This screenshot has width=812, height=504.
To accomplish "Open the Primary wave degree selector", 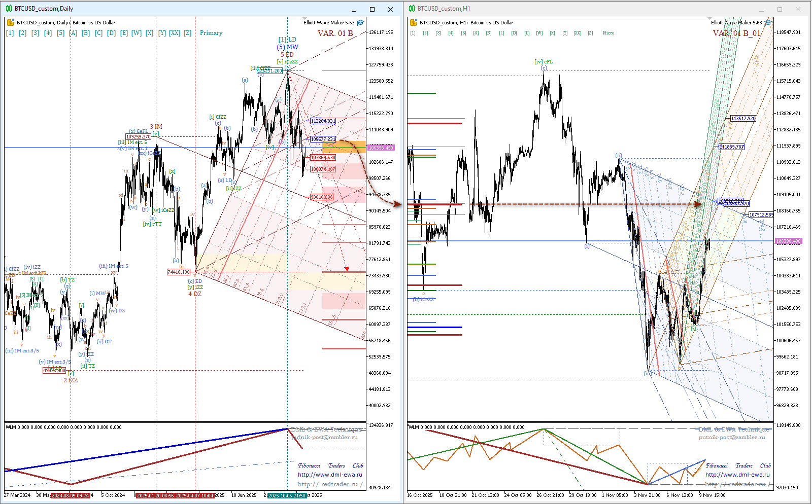I will click(211, 33).
